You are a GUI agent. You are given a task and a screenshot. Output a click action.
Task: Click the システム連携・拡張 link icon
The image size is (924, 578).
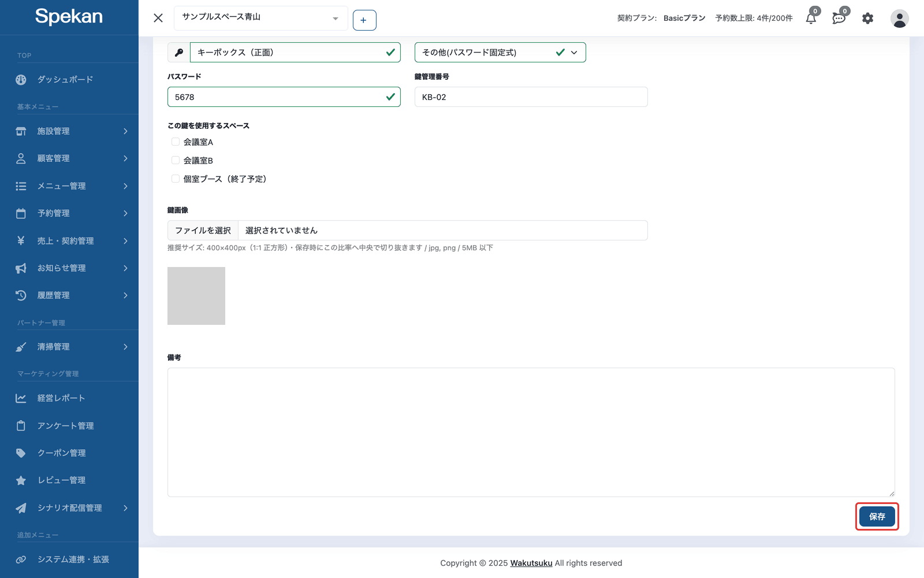click(21, 560)
